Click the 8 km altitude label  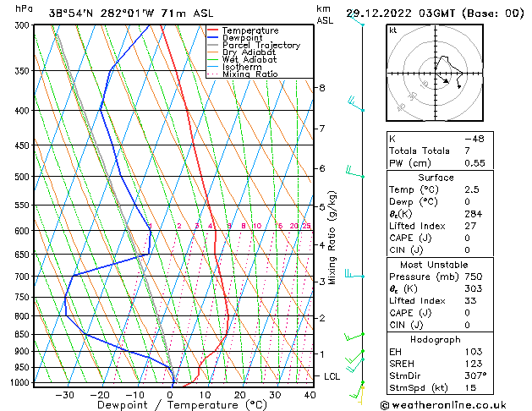click(321, 88)
